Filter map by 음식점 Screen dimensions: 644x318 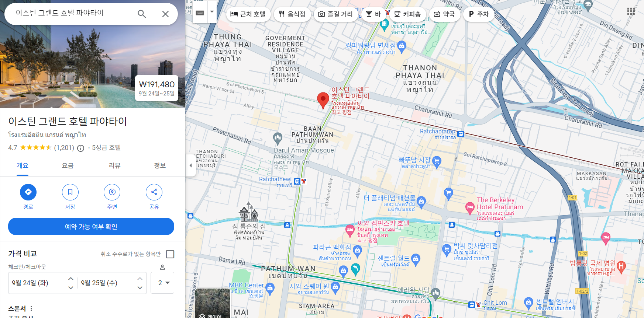[x=292, y=14]
